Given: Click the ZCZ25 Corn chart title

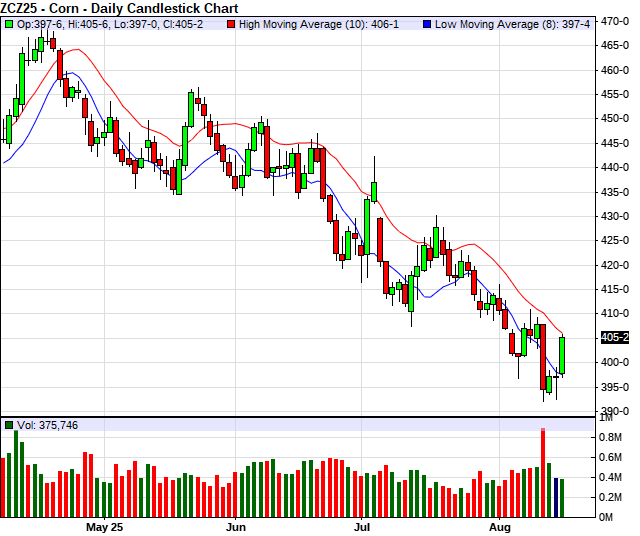Looking at the screenshot, I should [x=119, y=7].
